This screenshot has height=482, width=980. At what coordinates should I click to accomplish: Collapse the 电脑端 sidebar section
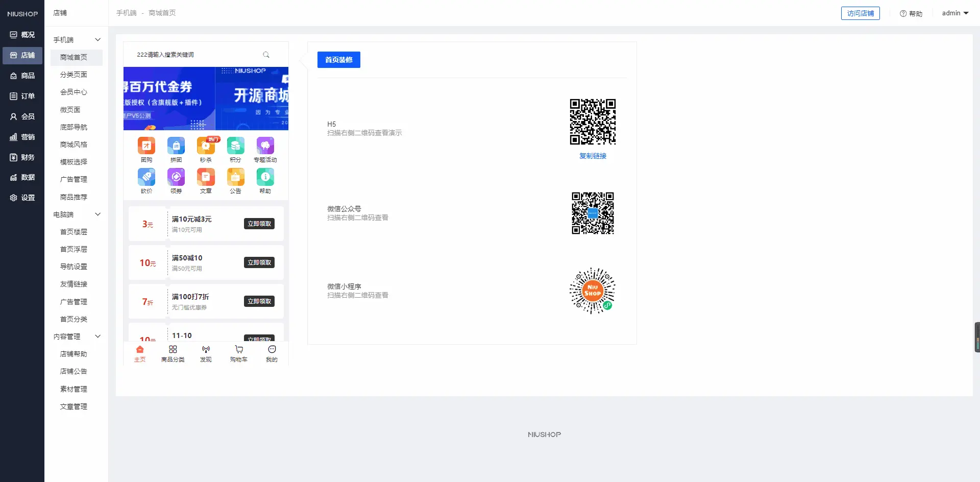tap(97, 214)
